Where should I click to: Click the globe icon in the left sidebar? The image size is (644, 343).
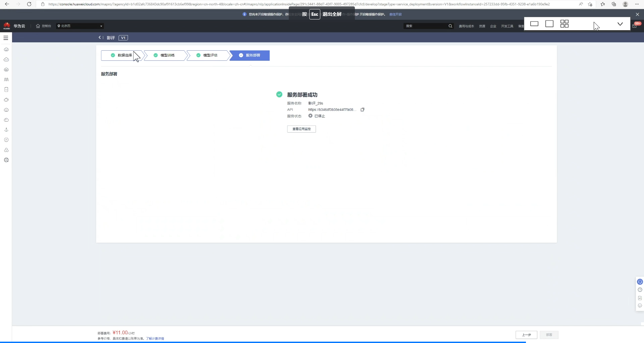pyautogui.click(x=6, y=160)
